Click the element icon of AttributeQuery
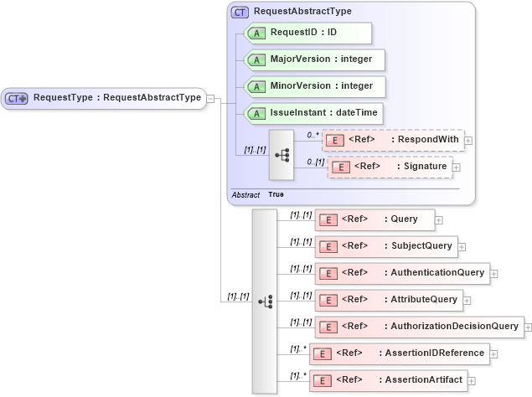This screenshot has width=532, height=397. (328, 301)
